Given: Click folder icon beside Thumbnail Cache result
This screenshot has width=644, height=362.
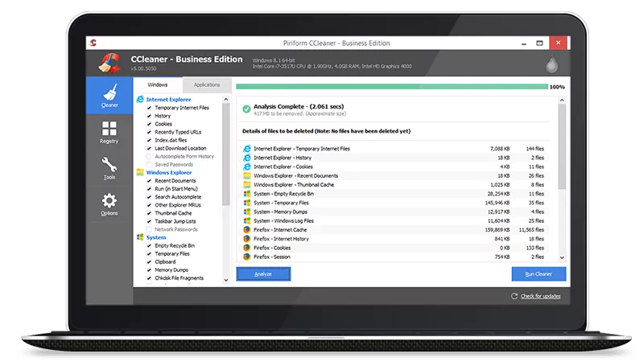Looking at the screenshot, I should (x=247, y=185).
